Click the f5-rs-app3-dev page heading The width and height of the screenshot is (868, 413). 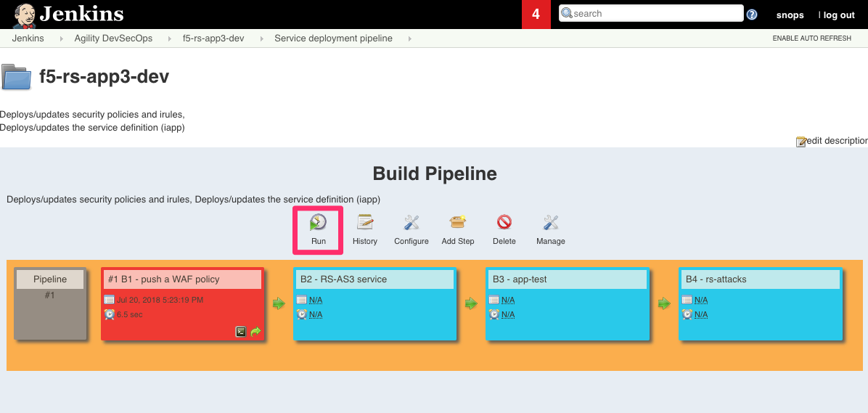[104, 77]
